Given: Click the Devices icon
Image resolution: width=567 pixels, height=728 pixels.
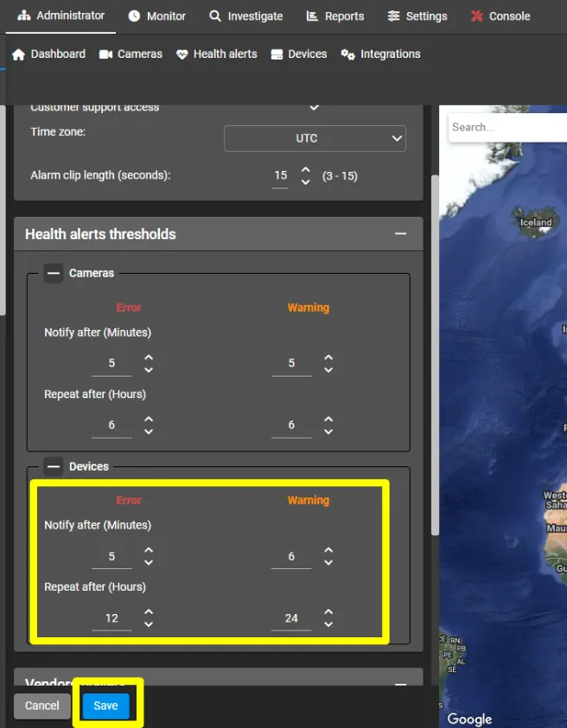Looking at the screenshot, I should [277, 54].
